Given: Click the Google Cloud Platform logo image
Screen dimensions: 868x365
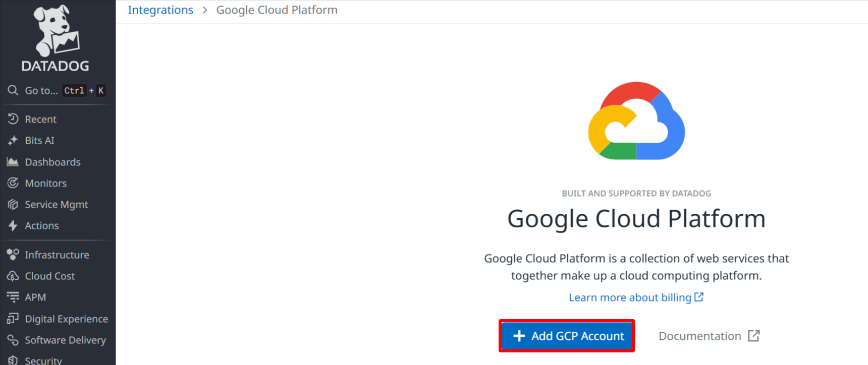Looking at the screenshot, I should point(636,121).
